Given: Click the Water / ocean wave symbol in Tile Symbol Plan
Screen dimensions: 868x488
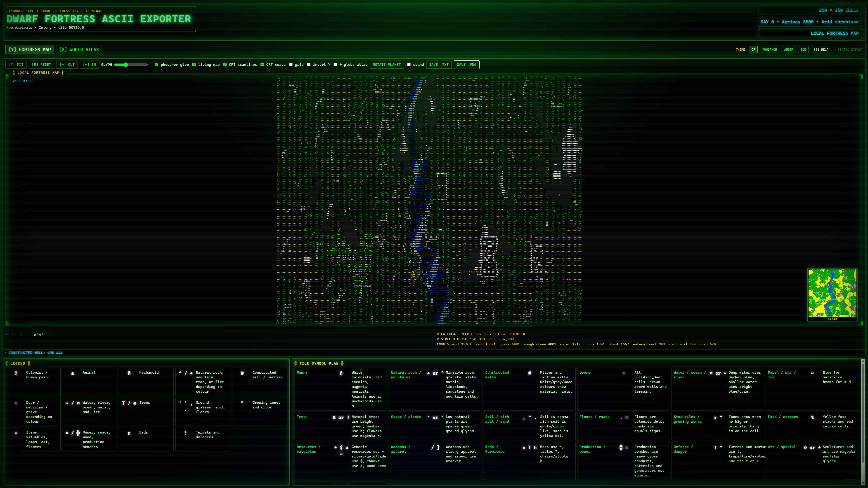Looking at the screenshot, I should (711, 373).
